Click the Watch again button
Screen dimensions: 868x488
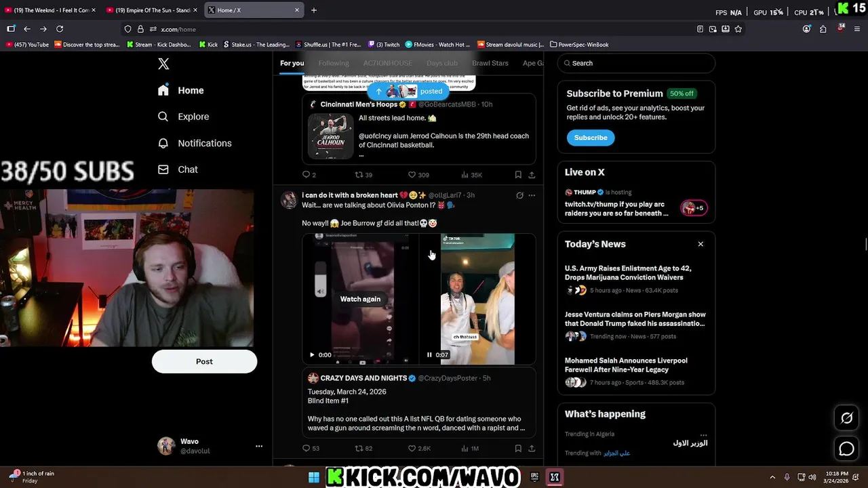point(360,299)
